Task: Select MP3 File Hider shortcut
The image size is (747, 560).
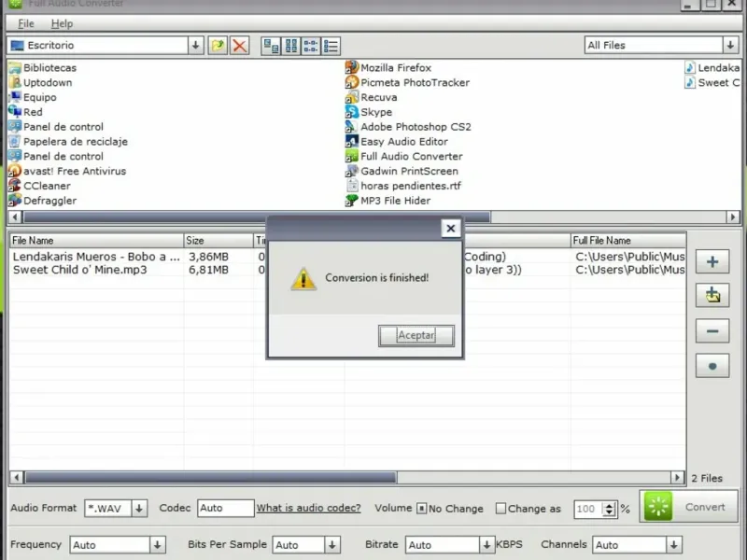Action: click(388, 201)
